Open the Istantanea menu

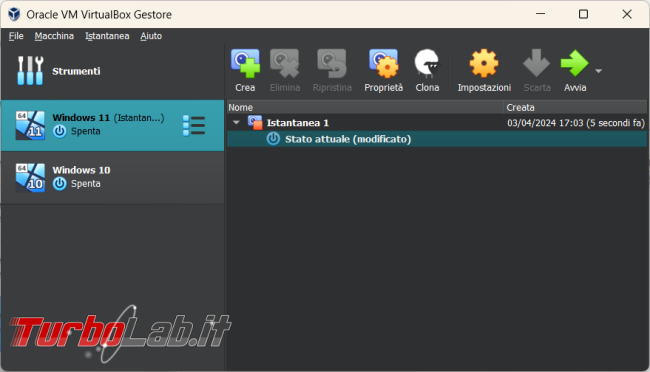pyautogui.click(x=107, y=36)
